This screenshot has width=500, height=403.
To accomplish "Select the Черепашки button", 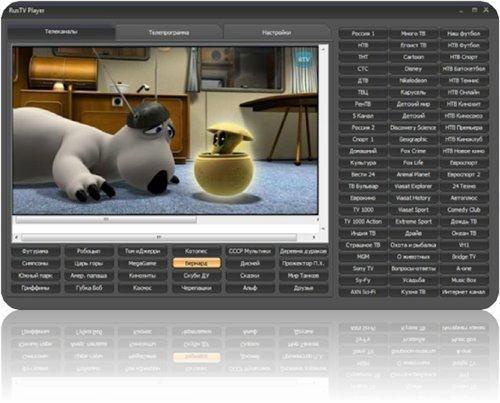I will click(196, 288).
